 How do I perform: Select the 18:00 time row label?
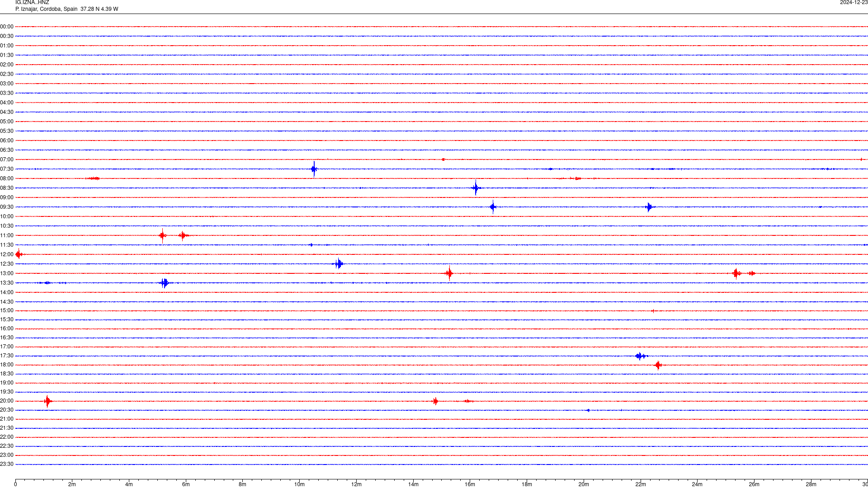click(7, 365)
